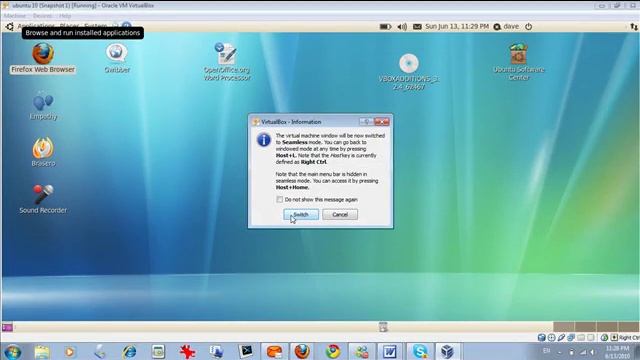Viewport: 640px width, 360px height.
Task: Click VirtualBox shared folders status icon
Action: point(581,338)
